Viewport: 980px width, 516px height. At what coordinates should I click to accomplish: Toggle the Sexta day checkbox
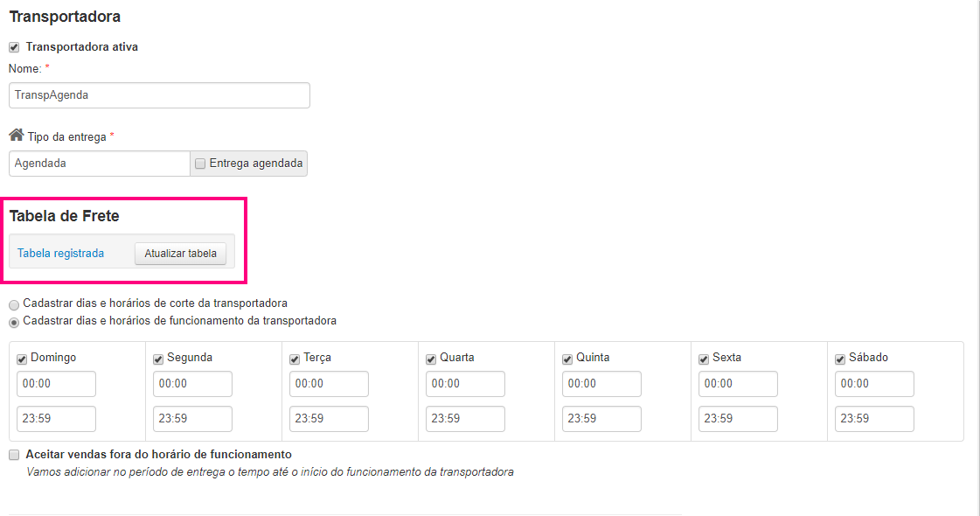pyautogui.click(x=704, y=359)
